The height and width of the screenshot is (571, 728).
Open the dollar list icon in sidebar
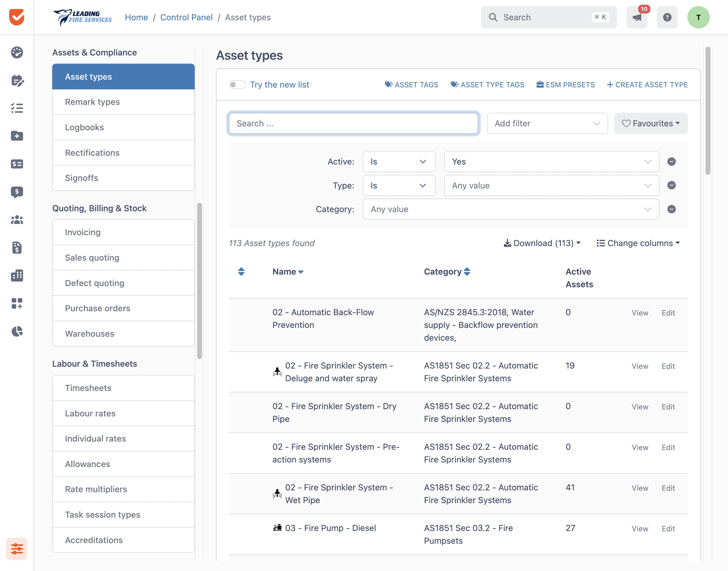point(17,164)
